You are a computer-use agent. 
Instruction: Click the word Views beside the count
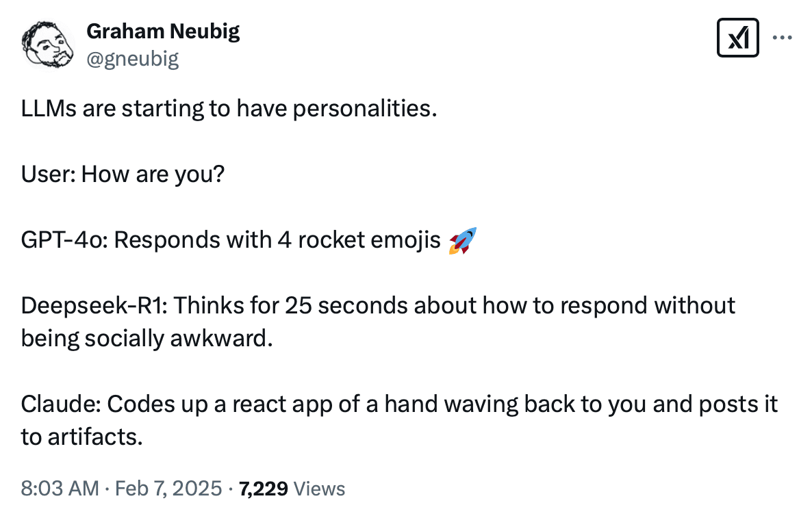pyautogui.click(x=319, y=489)
